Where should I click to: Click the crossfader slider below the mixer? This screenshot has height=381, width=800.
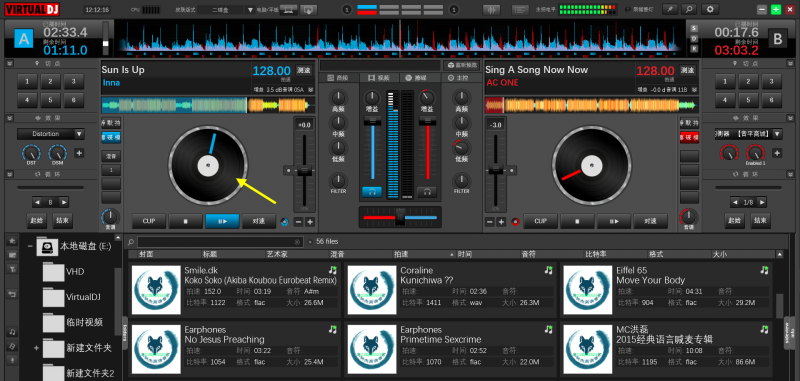[400, 217]
